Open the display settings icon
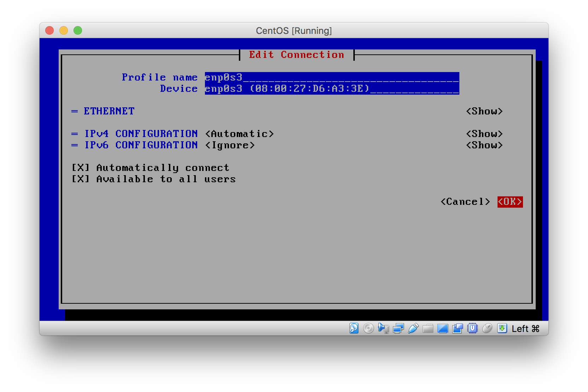This screenshot has width=588, height=392. tap(443, 328)
